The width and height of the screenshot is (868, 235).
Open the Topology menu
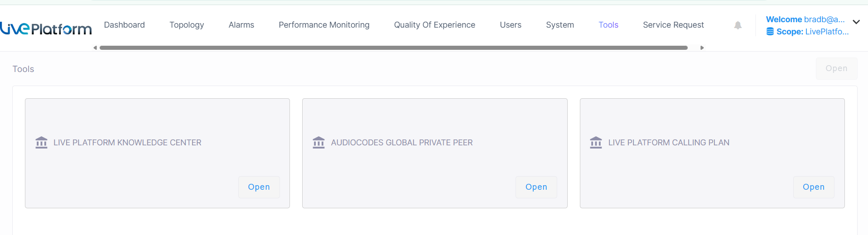(187, 25)
